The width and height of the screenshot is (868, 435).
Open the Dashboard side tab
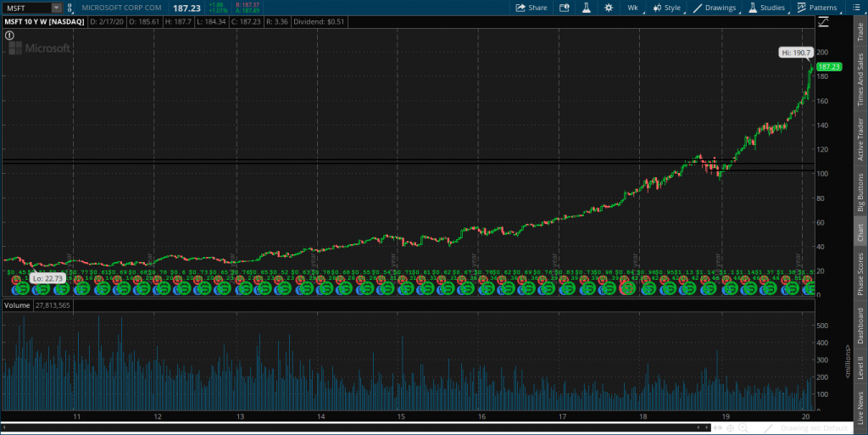click(860, 326)
